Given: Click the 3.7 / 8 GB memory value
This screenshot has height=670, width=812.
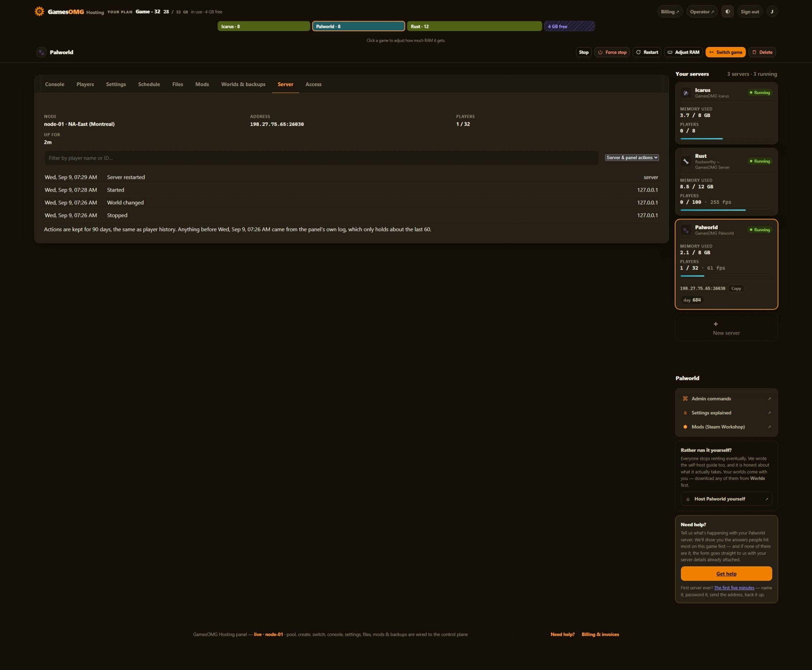Looking at the screenshot, I should point(695,115).
